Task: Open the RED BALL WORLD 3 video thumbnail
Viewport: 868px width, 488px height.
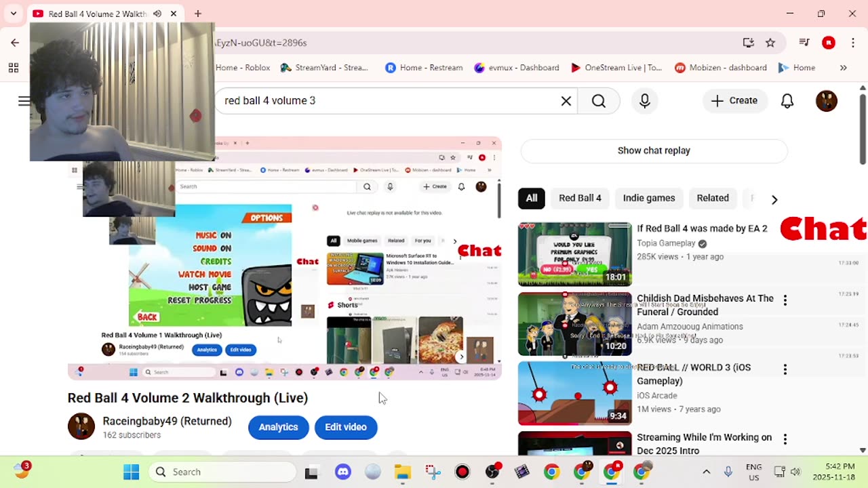Action: 574,393
